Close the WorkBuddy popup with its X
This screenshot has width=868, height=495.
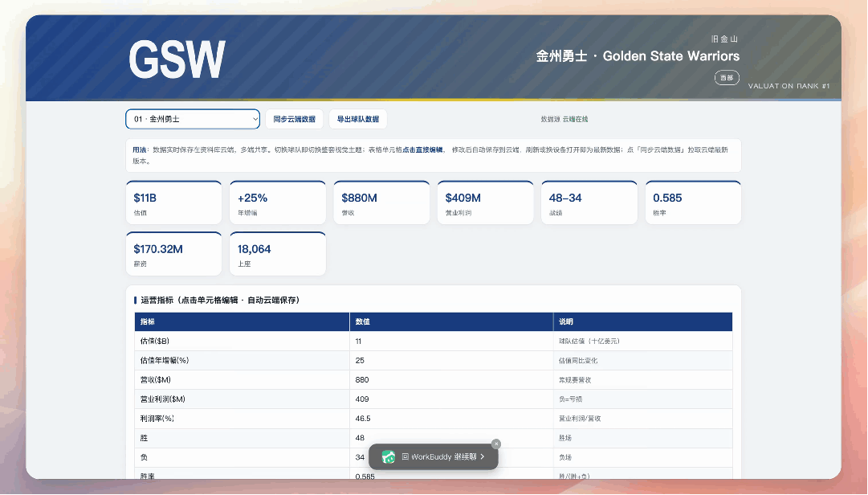(496, 444)
